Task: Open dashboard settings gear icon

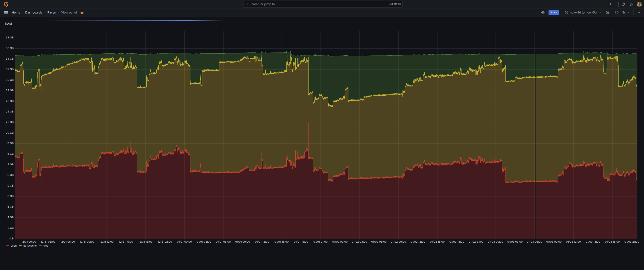Action: [x=543, y=13]
